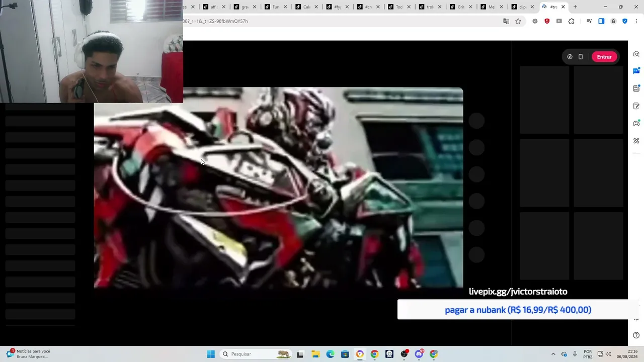Click the video player extension icon
Screen dimensions: 644x362
coord(559,21)
